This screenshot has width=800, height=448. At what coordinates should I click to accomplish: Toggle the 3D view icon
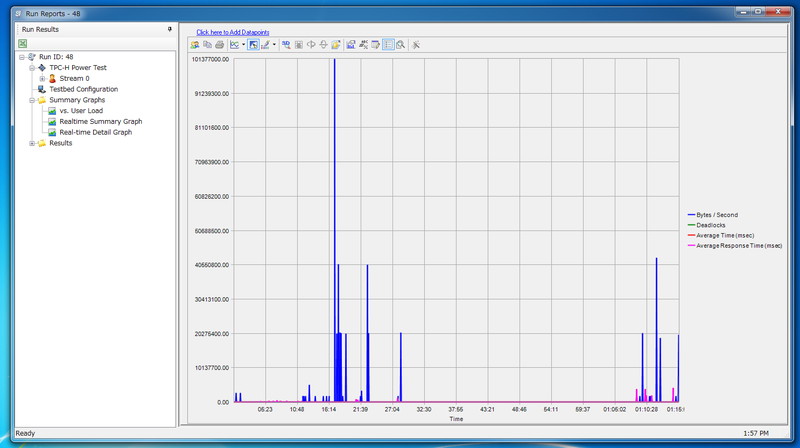coord(286,45)
